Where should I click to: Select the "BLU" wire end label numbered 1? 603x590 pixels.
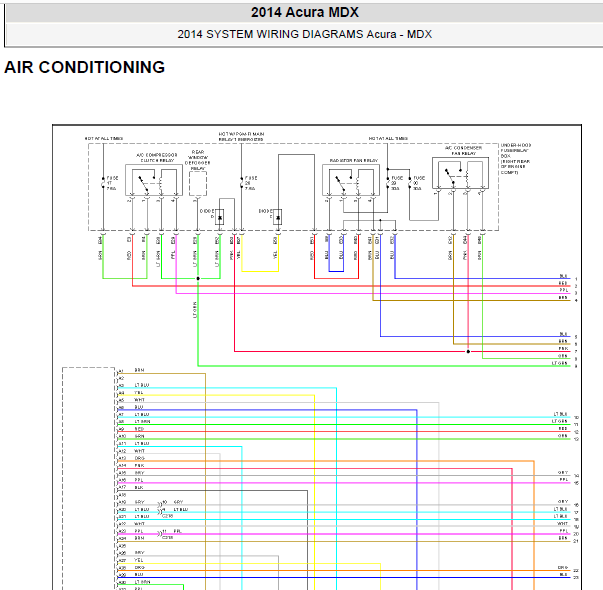click(x=563, y=277)
